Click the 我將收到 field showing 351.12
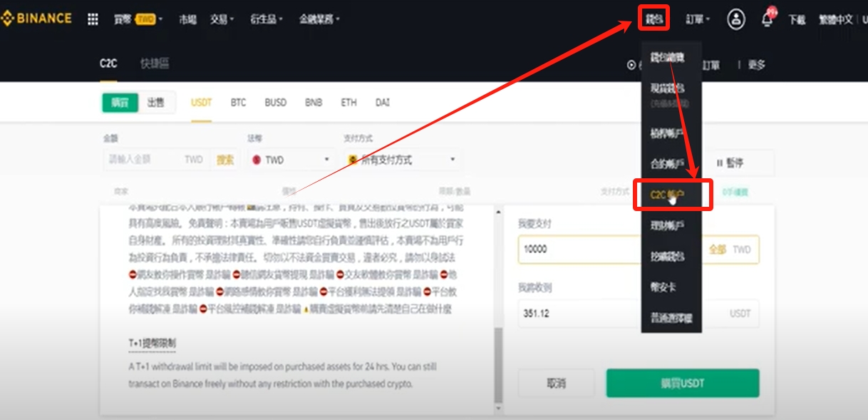 click(639, 314)
